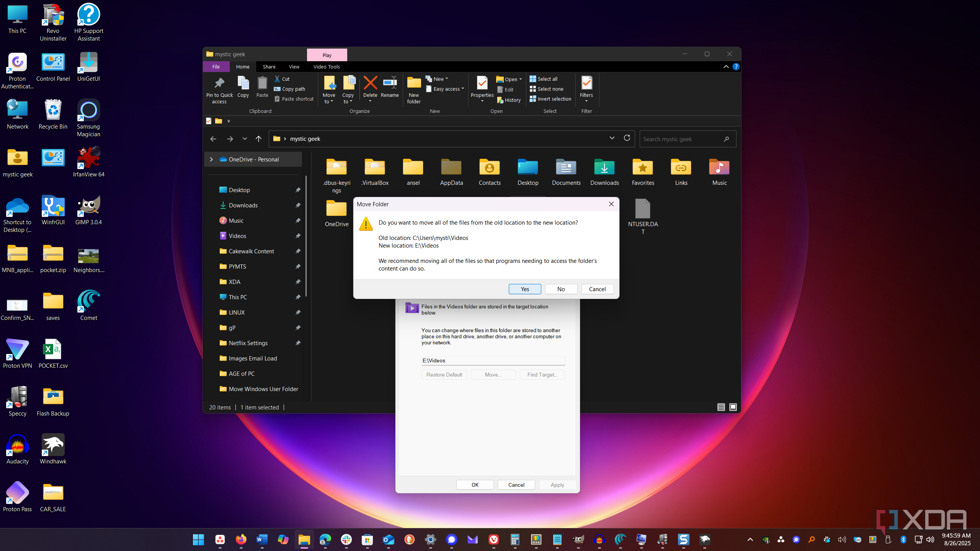Open Windows Start button on taskbar
The width and height of the screenshot is (980, 551).
(x=198, y=540)
